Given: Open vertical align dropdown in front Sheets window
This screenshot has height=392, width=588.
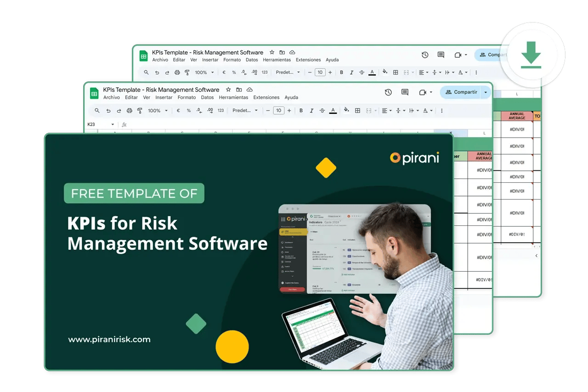Looking at the screenshot, I should click(401, 111).
